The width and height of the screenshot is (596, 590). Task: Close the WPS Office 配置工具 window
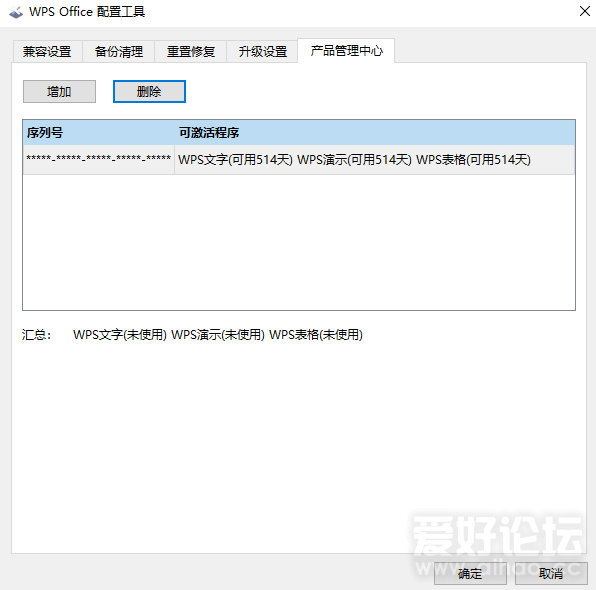click(585, 11)
